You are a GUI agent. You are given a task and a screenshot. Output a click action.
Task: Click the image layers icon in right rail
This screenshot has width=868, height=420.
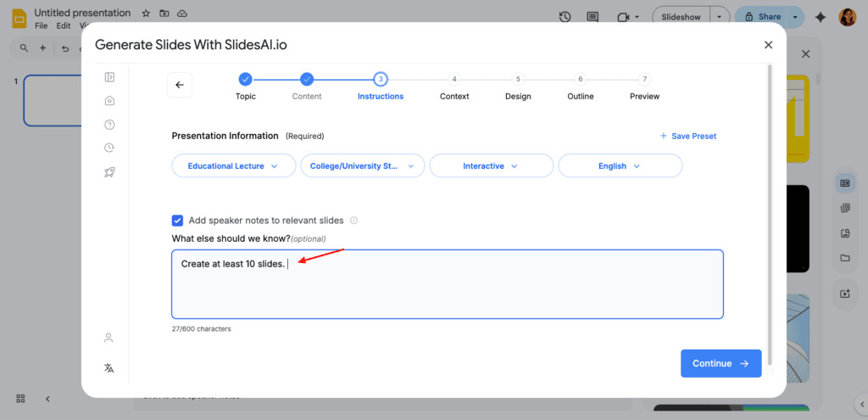click(845, 209)
